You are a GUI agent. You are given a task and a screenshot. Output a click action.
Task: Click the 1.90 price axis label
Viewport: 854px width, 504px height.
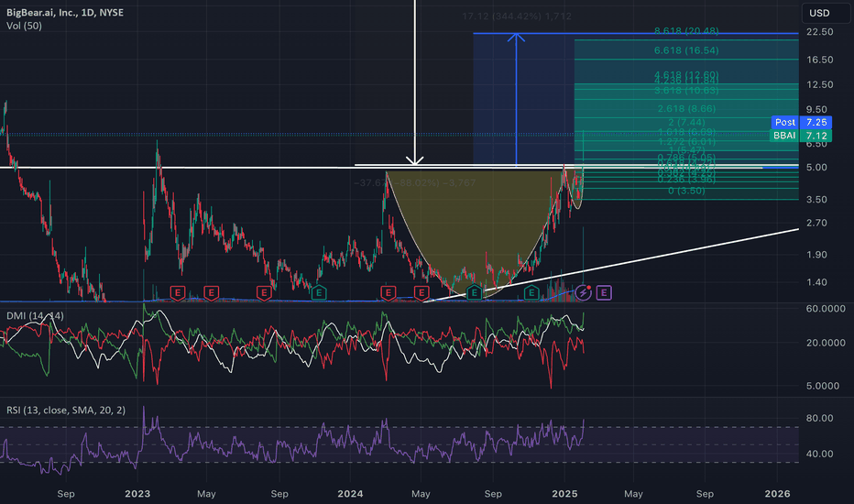pyautogui.click(x=817, y=255)
